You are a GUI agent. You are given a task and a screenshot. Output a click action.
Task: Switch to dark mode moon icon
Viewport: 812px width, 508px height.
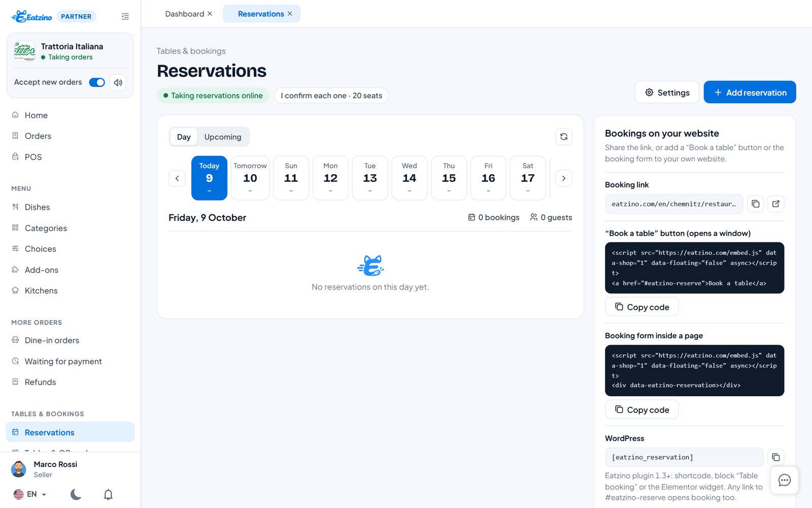tap(76, 494)
